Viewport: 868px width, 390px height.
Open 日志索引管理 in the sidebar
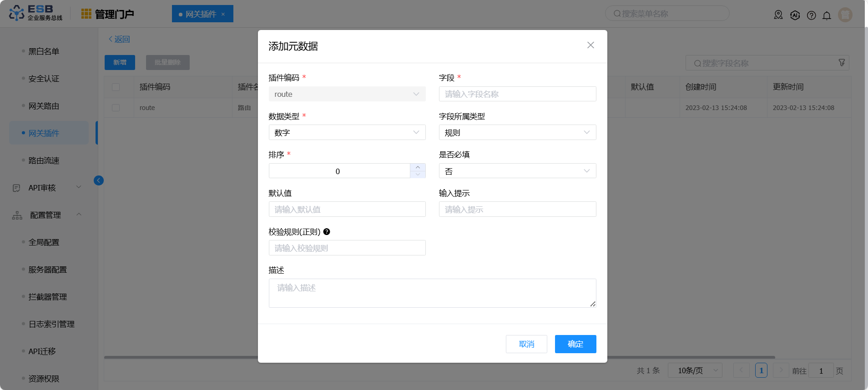coord(51,324)
